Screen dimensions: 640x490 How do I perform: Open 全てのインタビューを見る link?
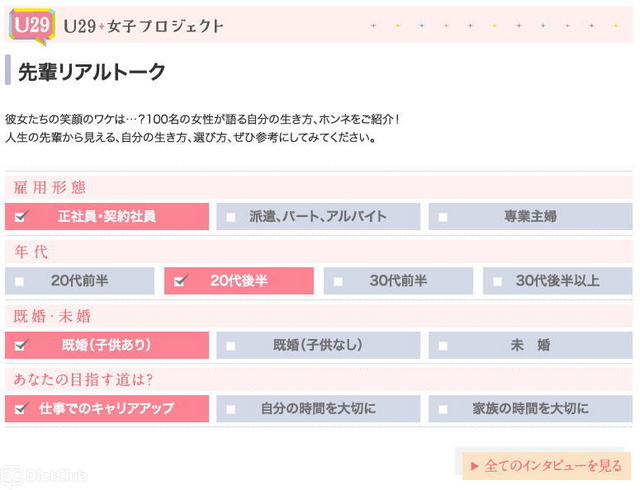point(552,466)
